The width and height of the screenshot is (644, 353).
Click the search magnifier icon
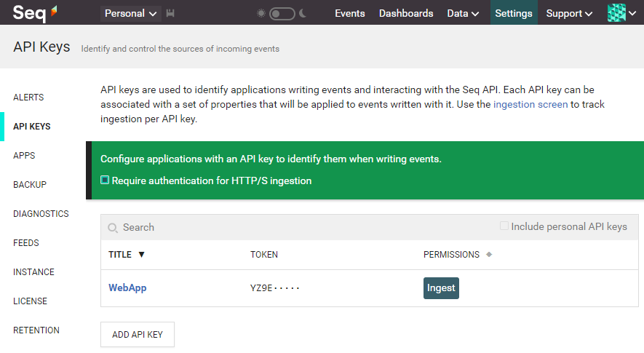coord(113,228)
